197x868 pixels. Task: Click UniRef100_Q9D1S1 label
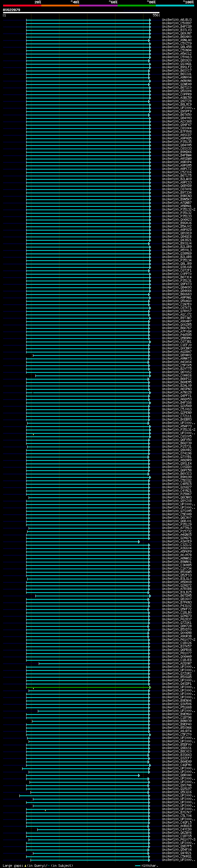click(177, 748)
